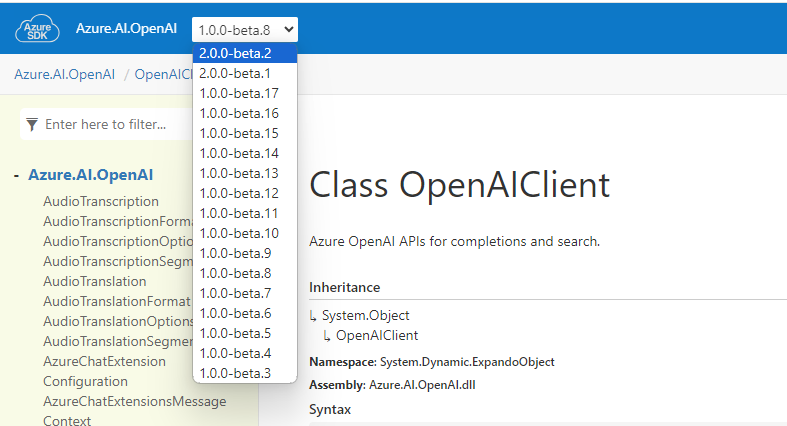Open the Azure.AI.OpenAI breadcrumb link
This screenshot has width=787, height=426.
65,74
